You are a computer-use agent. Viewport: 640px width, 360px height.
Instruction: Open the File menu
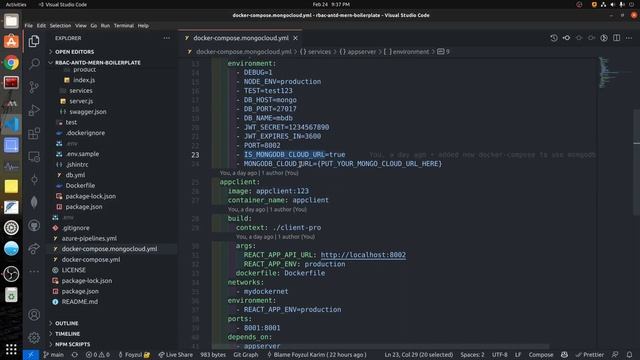29,26
